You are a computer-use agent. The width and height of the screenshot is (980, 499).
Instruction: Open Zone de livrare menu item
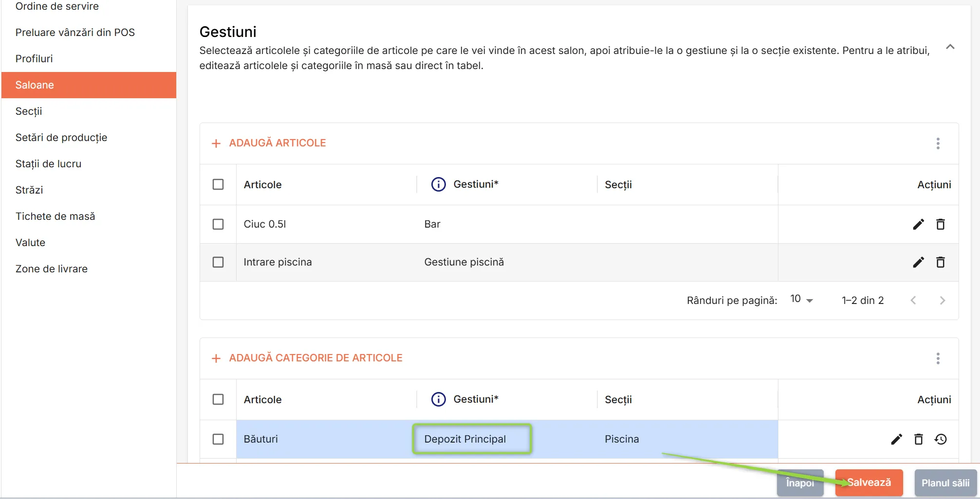click(x=89, y=269)
